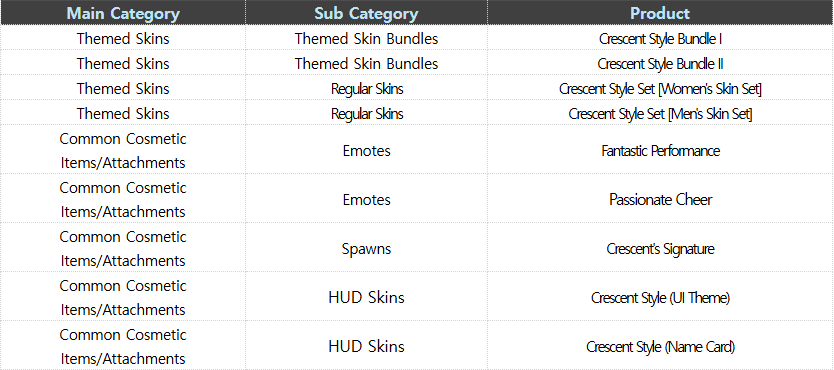
Task: Click Regular Skins beside Women's Skin Set
Action: 366,88
